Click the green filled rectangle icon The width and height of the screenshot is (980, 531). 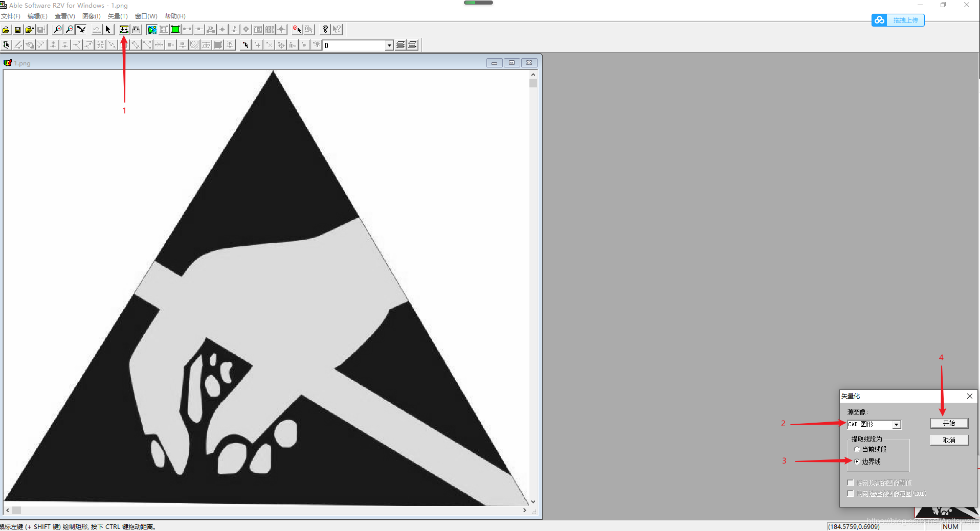pos(175,30)
